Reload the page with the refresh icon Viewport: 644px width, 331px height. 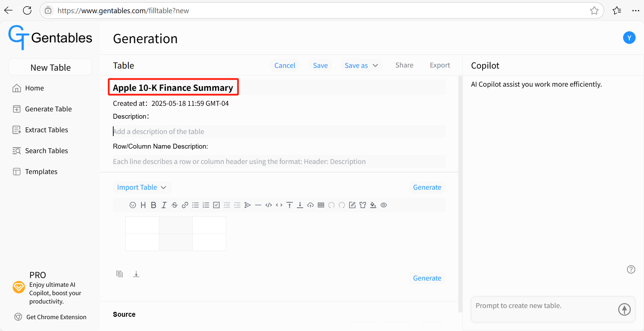[27, 10]
